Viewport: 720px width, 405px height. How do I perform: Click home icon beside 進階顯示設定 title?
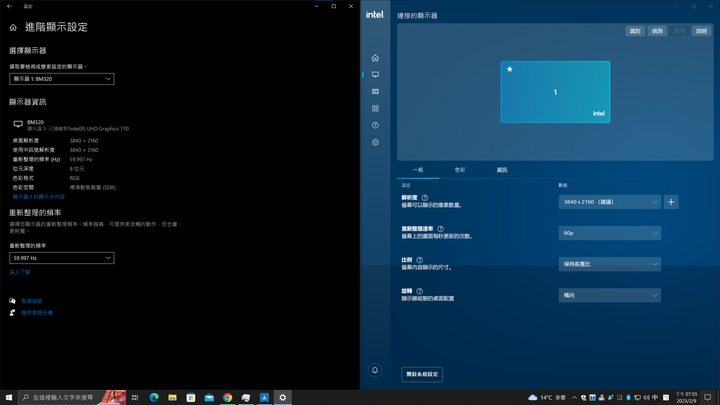coord(13,28)
